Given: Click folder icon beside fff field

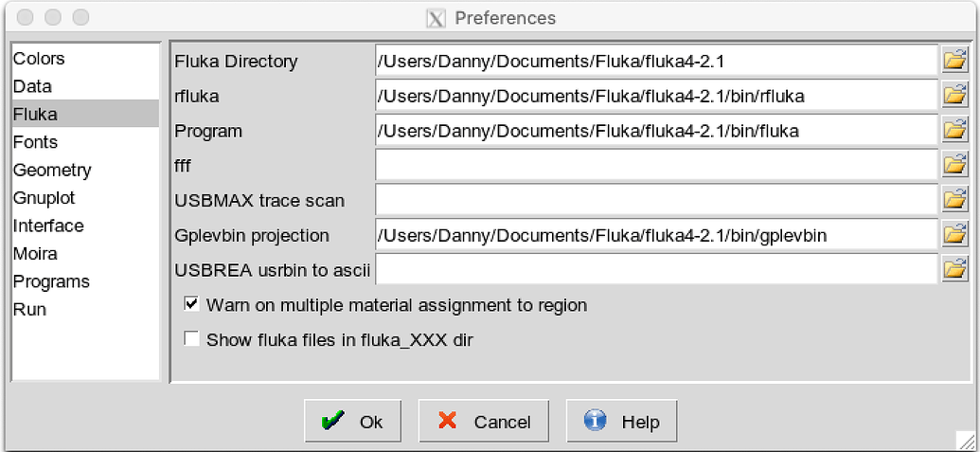Looking at the screenshot, I should (x=953, y=165).
